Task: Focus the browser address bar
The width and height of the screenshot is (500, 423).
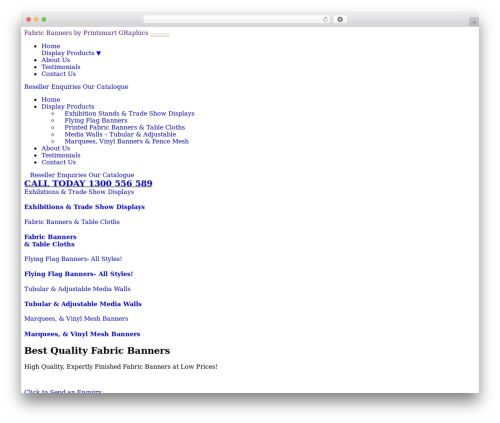Action: click(x=236, y=20)
